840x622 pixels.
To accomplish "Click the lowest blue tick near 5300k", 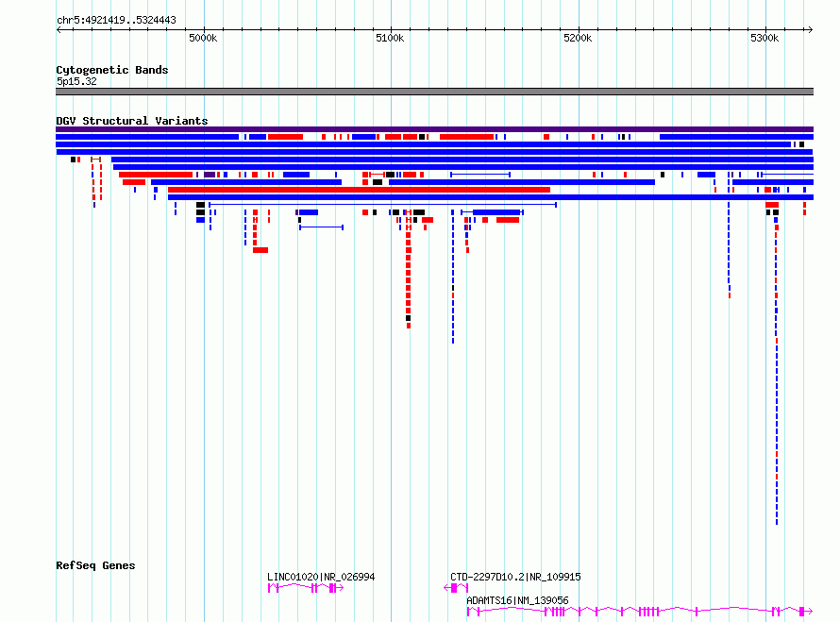I will click(777, 521).
